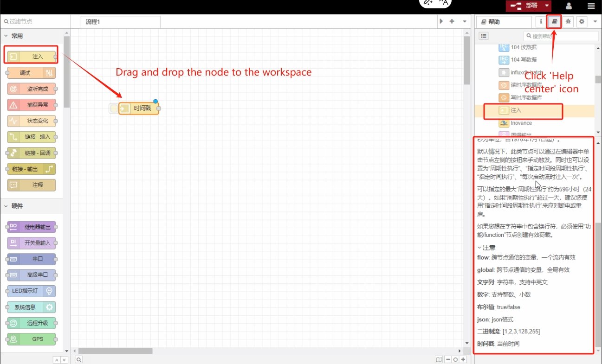Select the 捕获异常 catch node

(x=32, y=105)
